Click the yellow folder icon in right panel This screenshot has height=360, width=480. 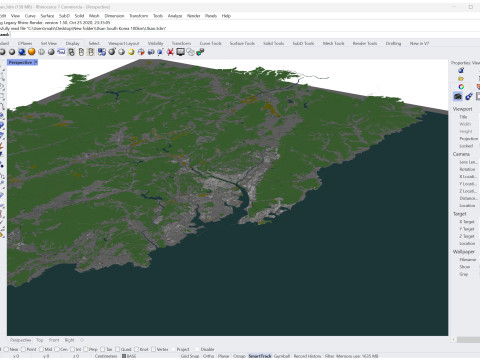pyautogui.click(x=461, y=79)
